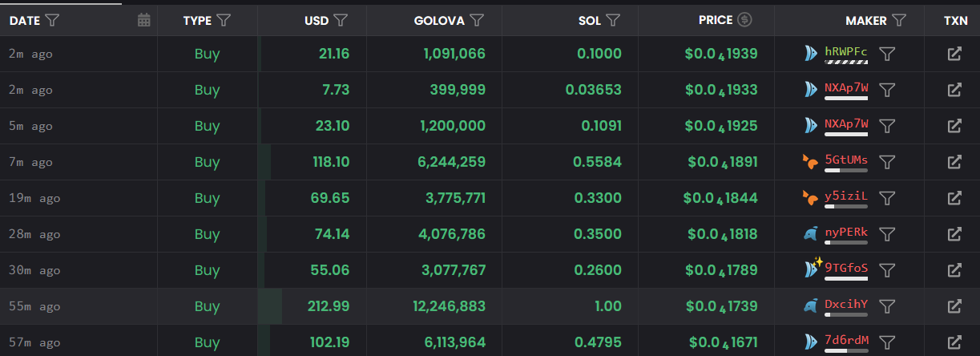Viewport: 980px width, 356px height.
Task: Filter trades by TYPE column
Action: coord(224,20)
